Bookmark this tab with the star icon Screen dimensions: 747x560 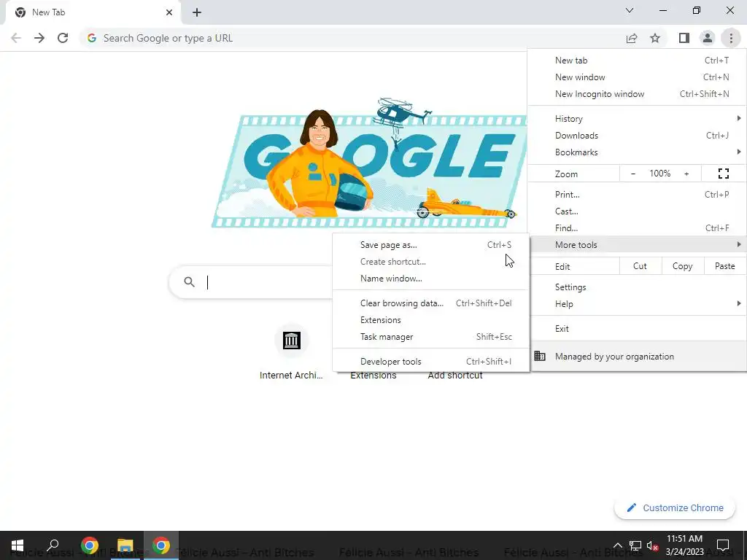click(x=655, y=38)
